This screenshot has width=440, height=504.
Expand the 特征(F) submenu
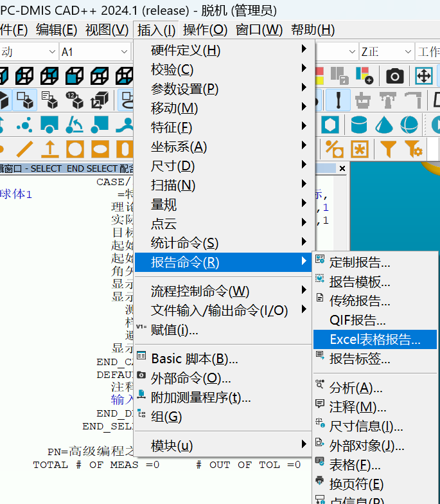click(223, 127)
